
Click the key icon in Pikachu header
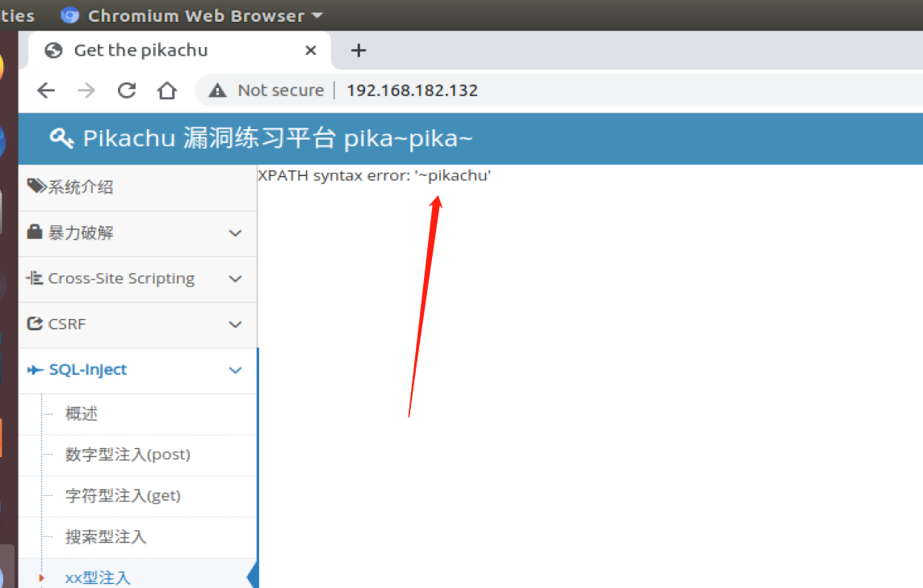[61, 138]
